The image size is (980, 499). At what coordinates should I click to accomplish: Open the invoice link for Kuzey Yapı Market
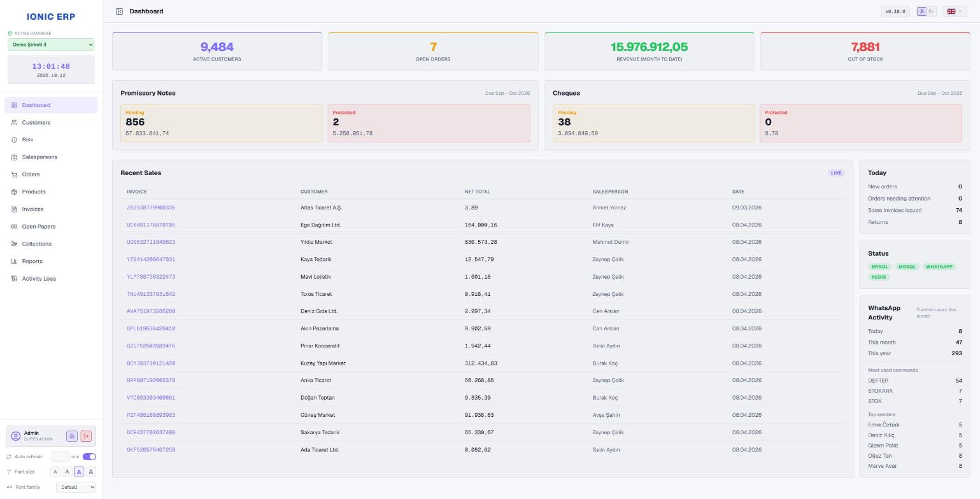(x=151, y=363)
